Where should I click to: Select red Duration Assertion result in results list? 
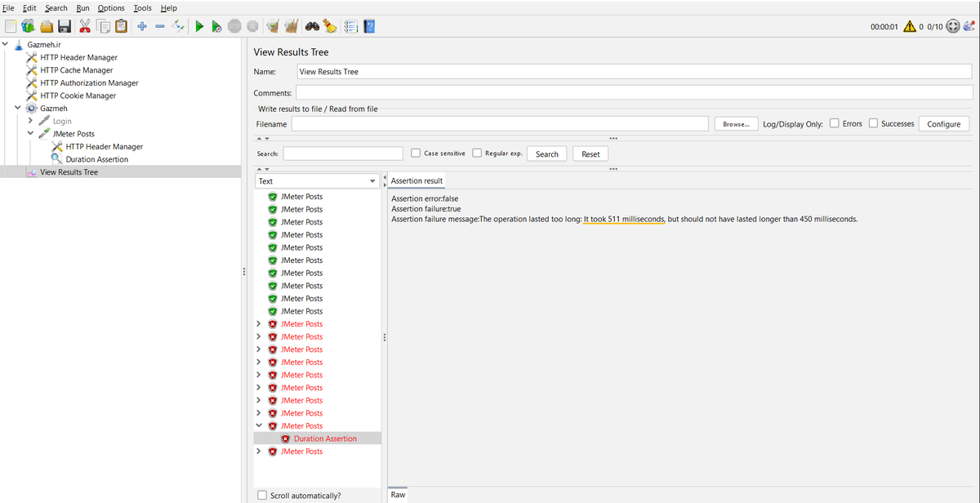(x=325, y=438)
